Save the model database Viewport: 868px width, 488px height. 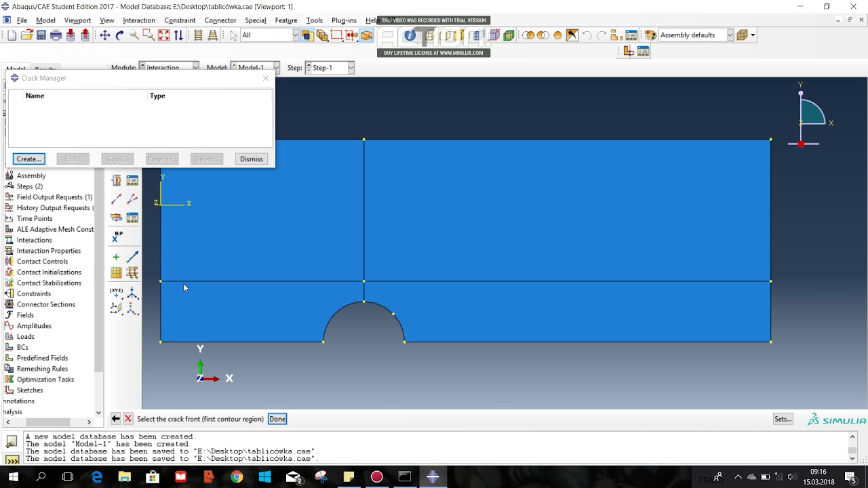pyautogui.click(x=41, y=35)
